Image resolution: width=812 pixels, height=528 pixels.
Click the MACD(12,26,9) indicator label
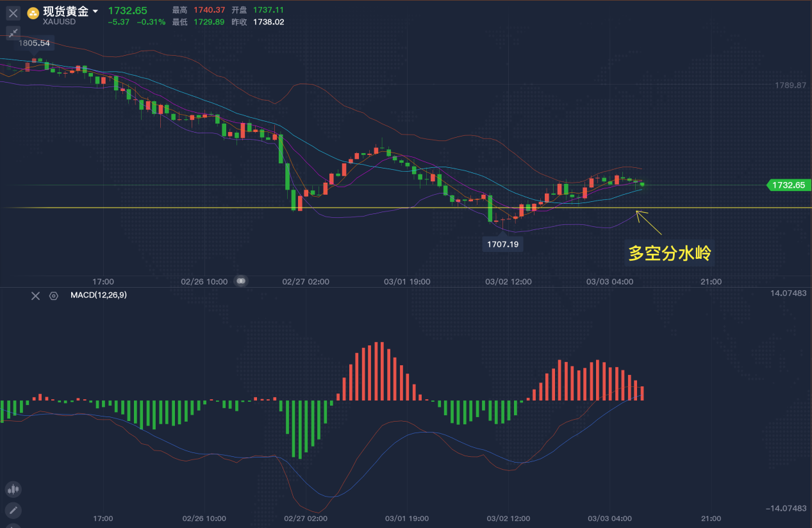99,295
